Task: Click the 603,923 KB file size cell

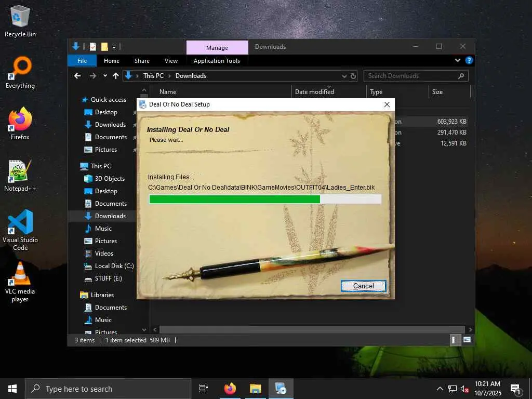Action: coord(451,122)
